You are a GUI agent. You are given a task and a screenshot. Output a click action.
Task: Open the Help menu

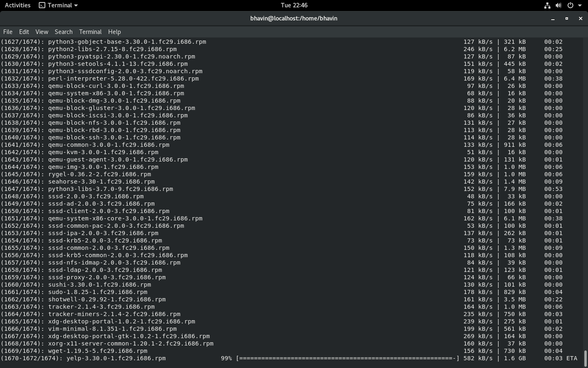pos(114,31)
